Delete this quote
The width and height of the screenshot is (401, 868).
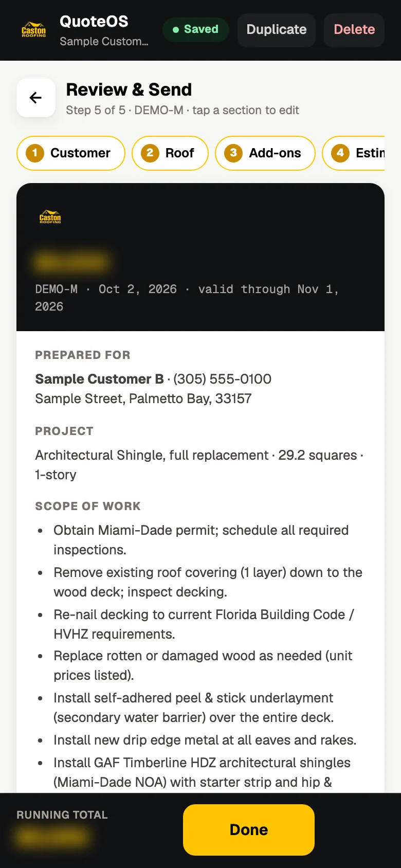[x=354, y=30]
